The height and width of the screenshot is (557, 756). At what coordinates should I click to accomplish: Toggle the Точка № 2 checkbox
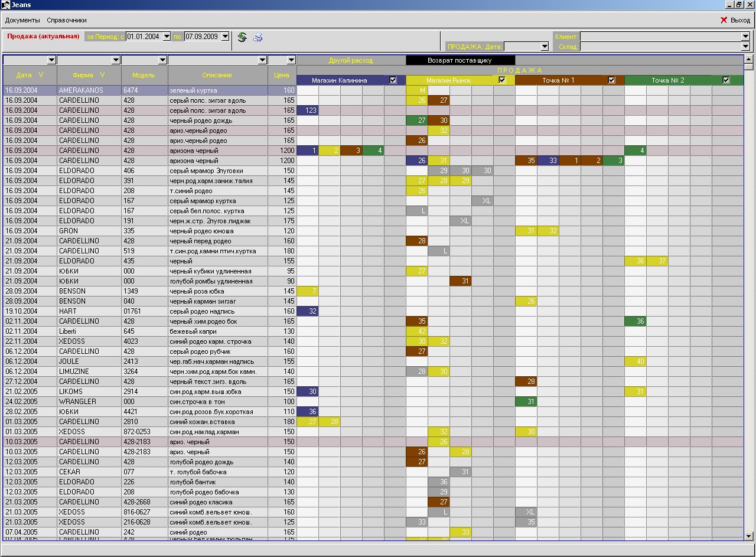pos(726,80)
